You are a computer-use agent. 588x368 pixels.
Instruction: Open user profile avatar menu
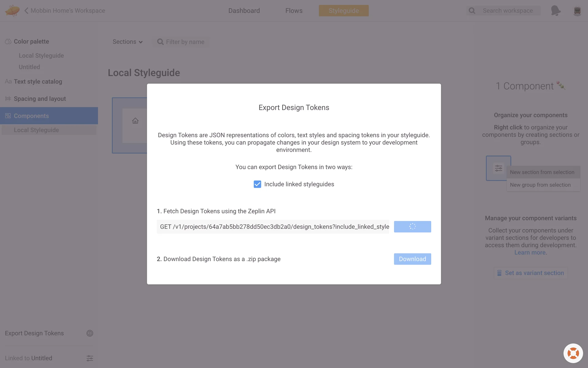point(577,11)
